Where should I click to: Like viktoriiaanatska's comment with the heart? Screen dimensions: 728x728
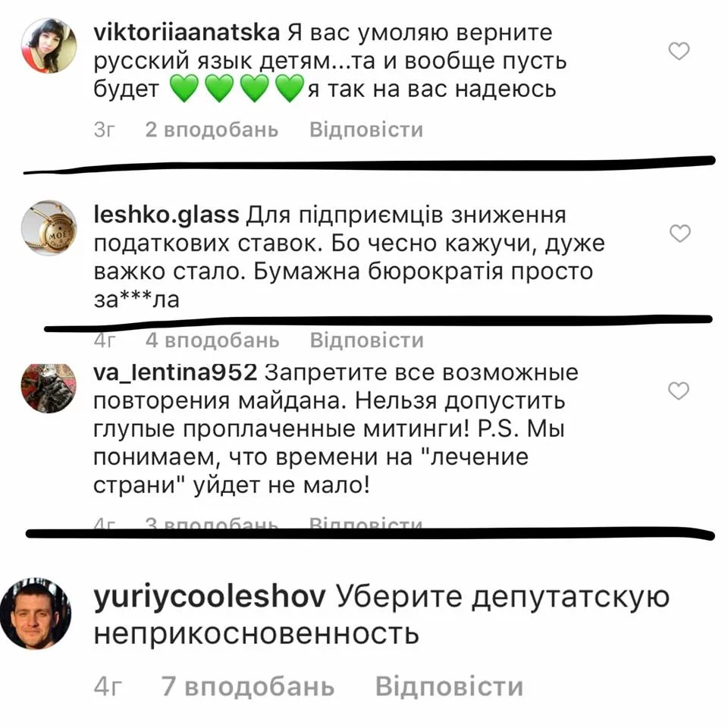(678, 51)
